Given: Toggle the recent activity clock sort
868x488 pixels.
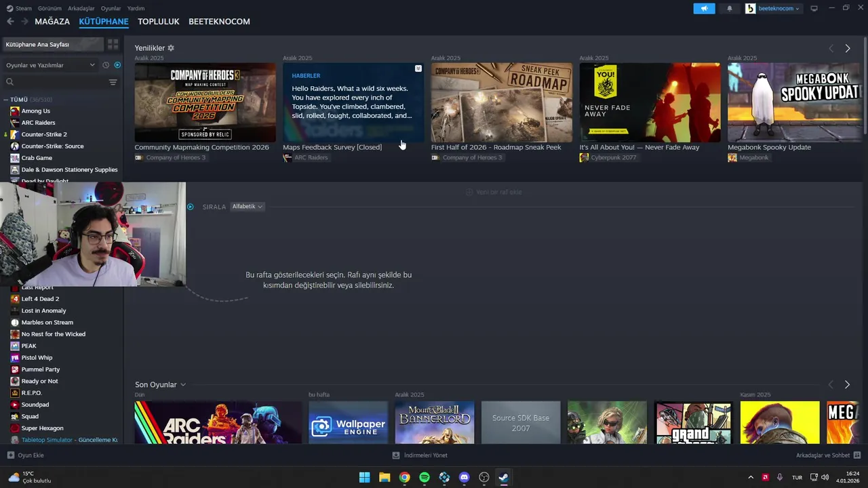Looking at the screenshot, I should tap(106, 65).
